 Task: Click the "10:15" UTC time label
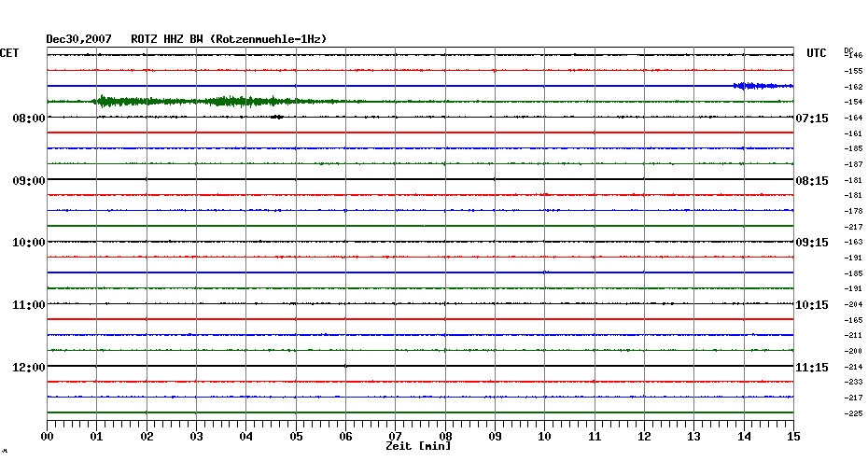[x=812, y=305]
